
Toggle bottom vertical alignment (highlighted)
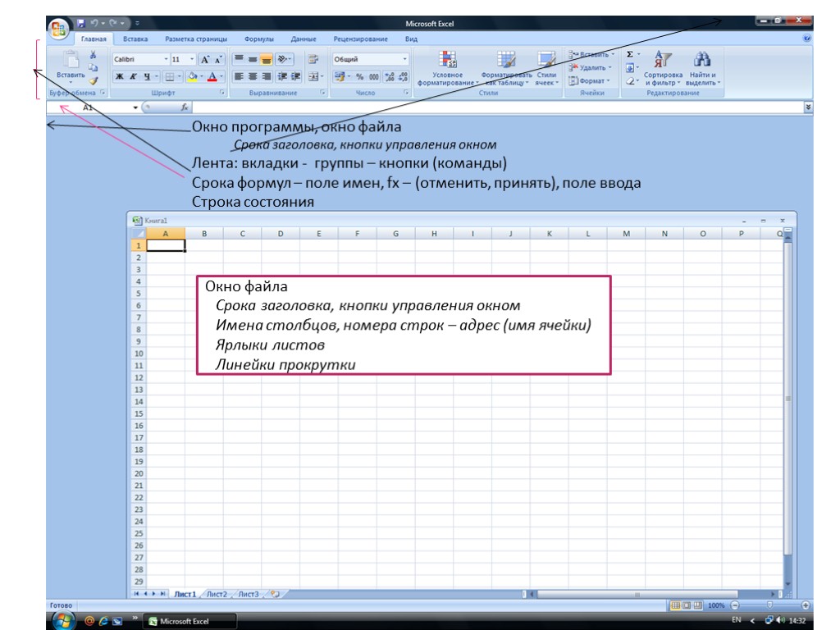tap(267, 59)
